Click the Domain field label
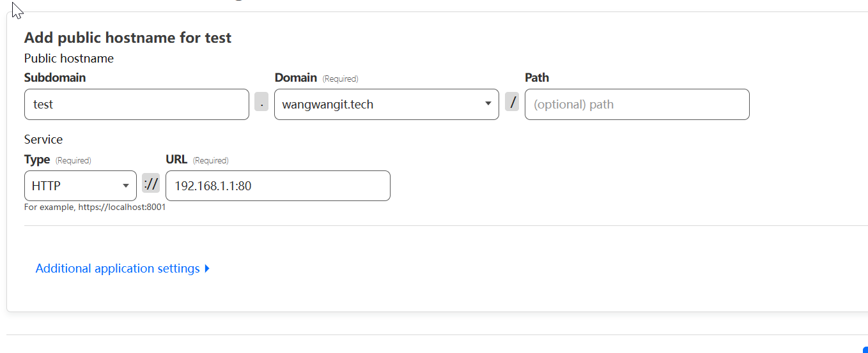 coord(296,78)
